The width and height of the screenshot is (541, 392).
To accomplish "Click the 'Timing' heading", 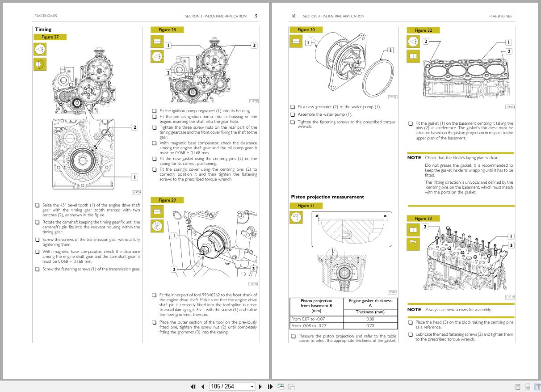I will 43,29.
